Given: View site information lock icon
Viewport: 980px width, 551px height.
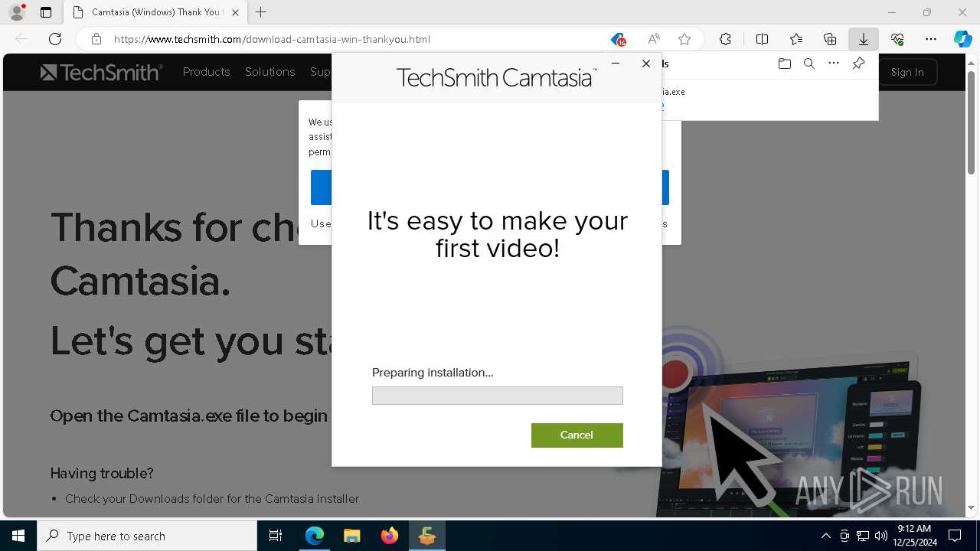Looking at the screenshot, I should click(96, 39).
